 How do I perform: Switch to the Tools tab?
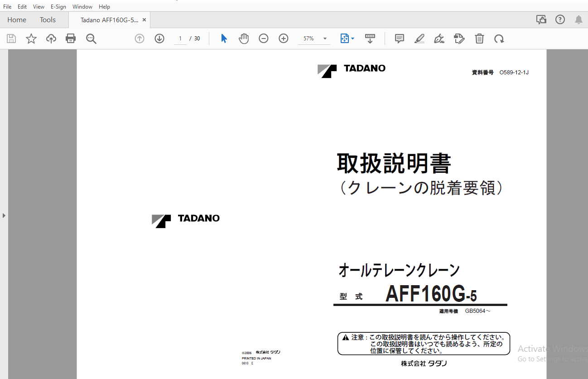(x=48, y=20)
